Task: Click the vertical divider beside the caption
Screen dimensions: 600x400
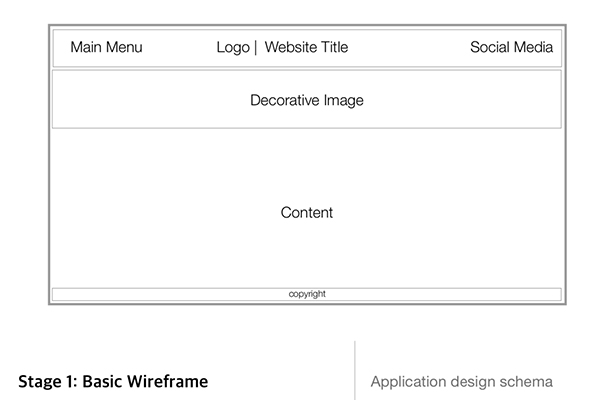Action: coord(355,370)
